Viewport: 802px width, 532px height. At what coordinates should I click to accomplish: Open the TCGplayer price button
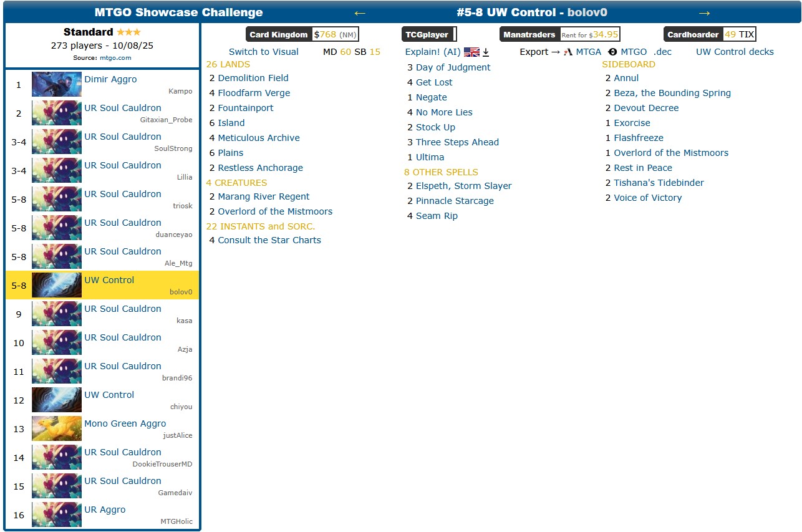(x=429, y=34)
